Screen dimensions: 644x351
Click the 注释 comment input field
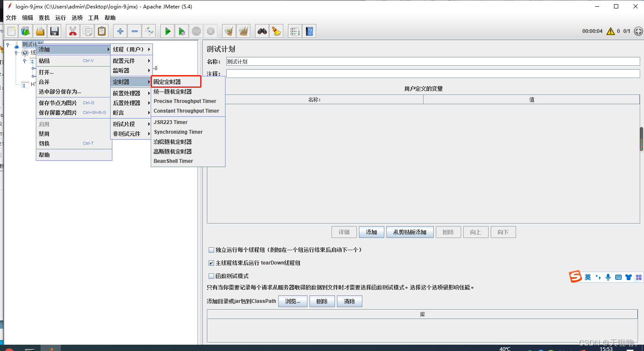pos(433,74)
